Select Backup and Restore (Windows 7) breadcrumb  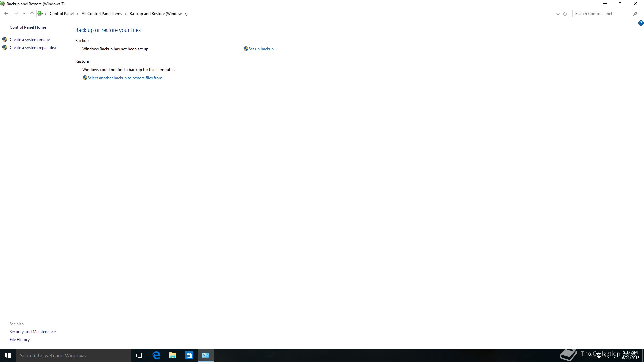(x=159, y=14)
